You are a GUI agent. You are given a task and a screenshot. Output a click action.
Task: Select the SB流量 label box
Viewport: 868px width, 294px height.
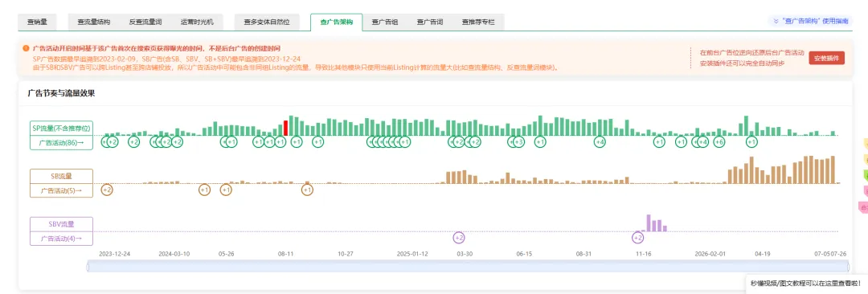(x=61, y=177)
